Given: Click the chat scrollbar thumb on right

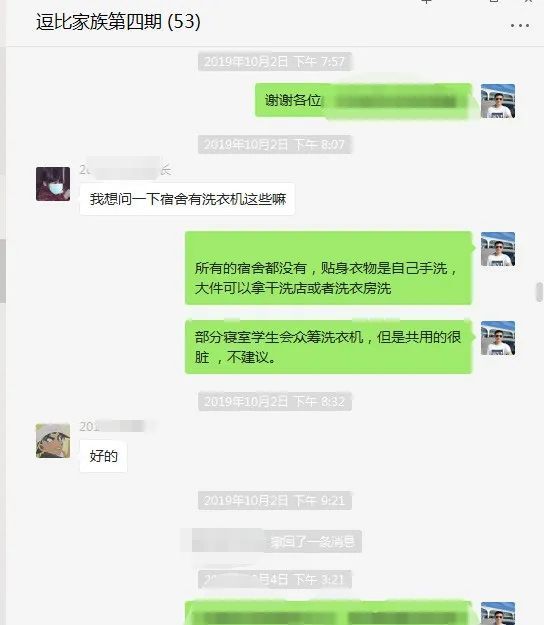Looking at the screenshot, I should pyautogui.click(x=539, y=292).
